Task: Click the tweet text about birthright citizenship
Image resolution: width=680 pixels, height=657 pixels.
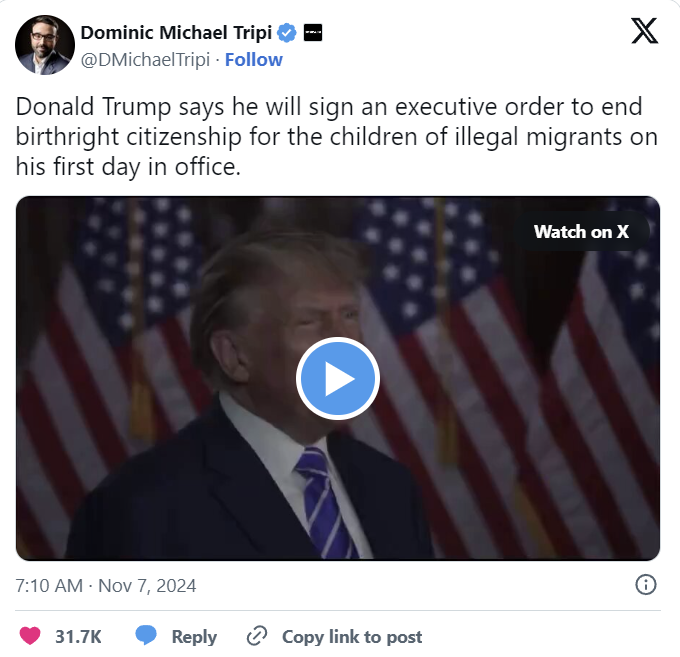Action: pos(337,137)
